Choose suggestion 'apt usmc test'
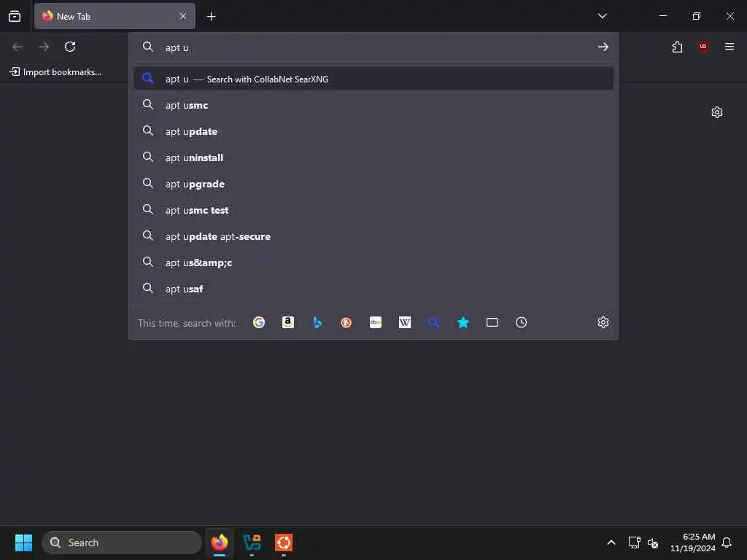 pyautogui.click(x=373, y=210)
